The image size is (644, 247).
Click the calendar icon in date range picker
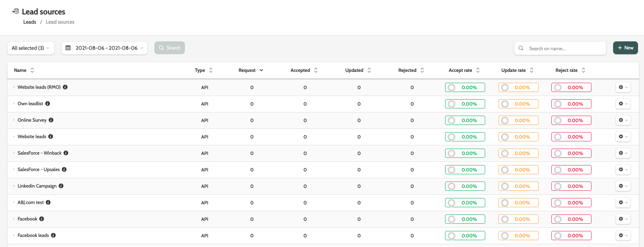(x=68, y=48)
